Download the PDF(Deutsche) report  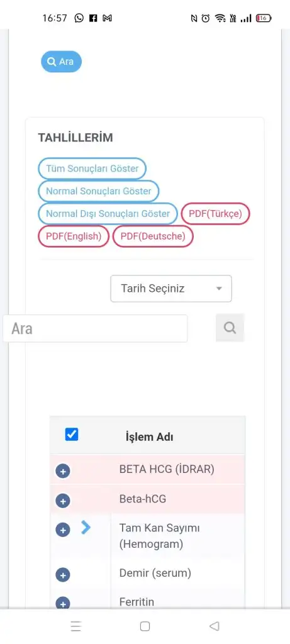pyautogui.click(x=153, y=236)
